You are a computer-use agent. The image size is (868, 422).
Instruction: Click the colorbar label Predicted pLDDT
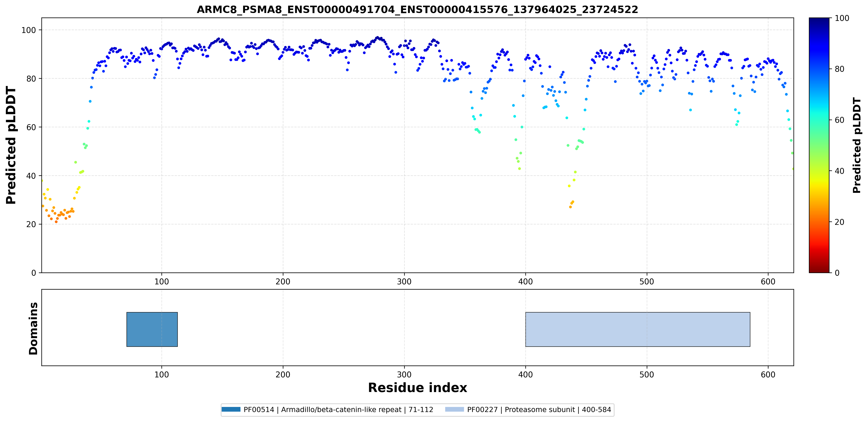point(857,145)
